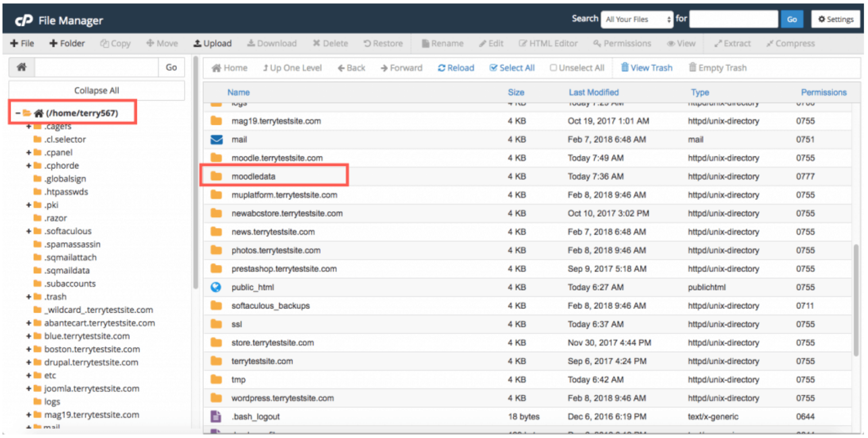Select the moodledata folder icon in list
Screen dimensions: 868x438
(x=216, y=176)
